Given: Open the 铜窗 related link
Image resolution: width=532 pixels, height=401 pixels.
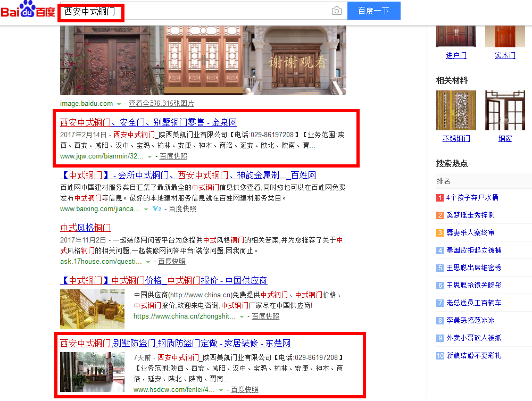Looking at the screenshot, I should (505, 138).
